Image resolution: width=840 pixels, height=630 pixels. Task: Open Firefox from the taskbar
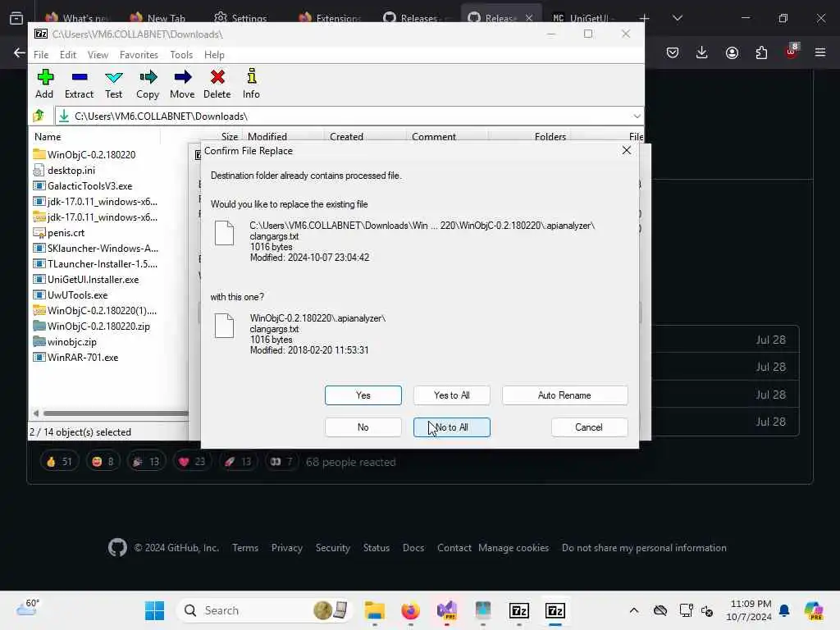(410, 610)
